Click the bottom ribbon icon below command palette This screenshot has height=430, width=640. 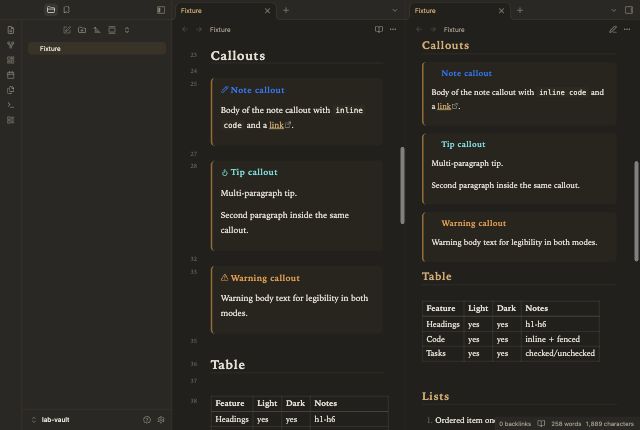coord(11,120)
